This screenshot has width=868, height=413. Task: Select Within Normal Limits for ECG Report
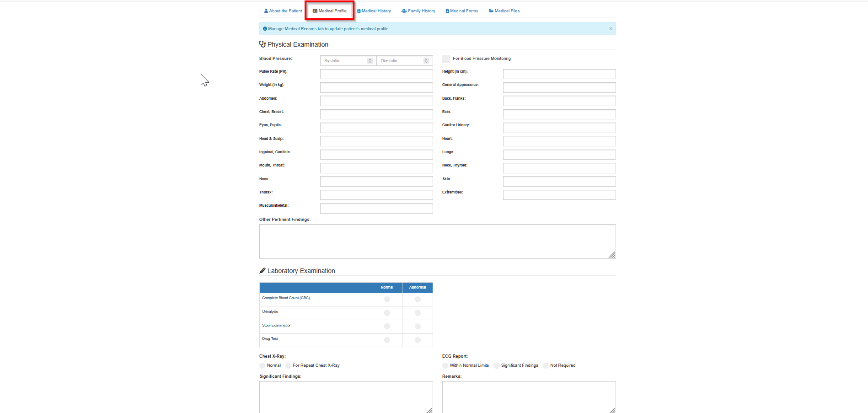(445, 366)
